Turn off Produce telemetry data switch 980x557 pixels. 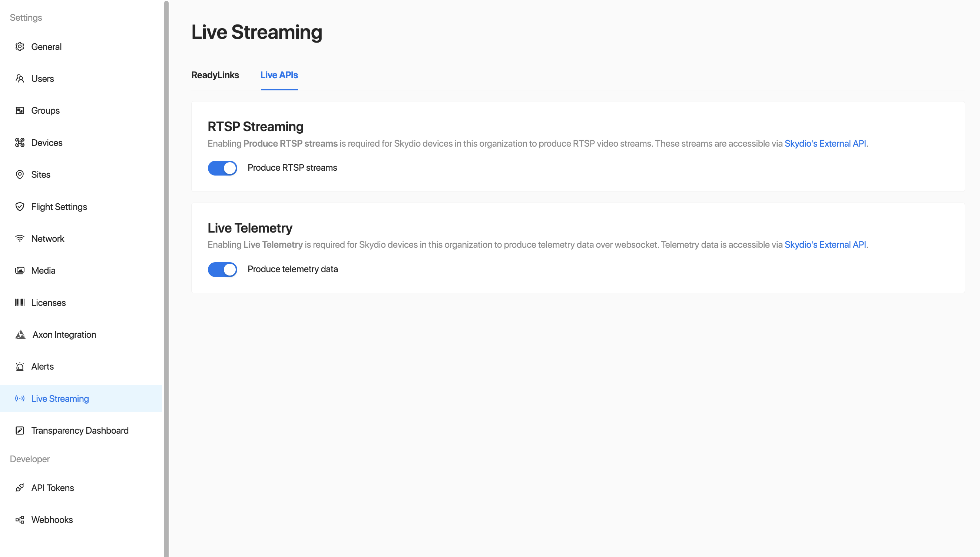(x=222, y=269)
